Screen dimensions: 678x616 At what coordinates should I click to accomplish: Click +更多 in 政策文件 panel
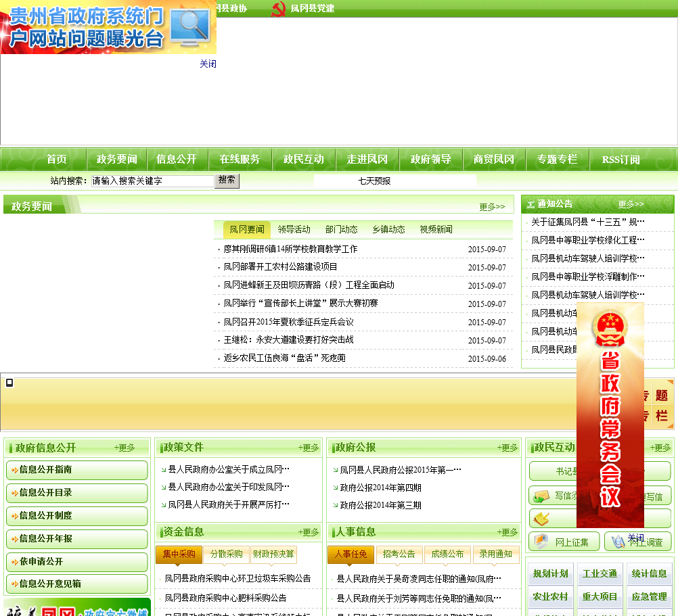point(309,448)
